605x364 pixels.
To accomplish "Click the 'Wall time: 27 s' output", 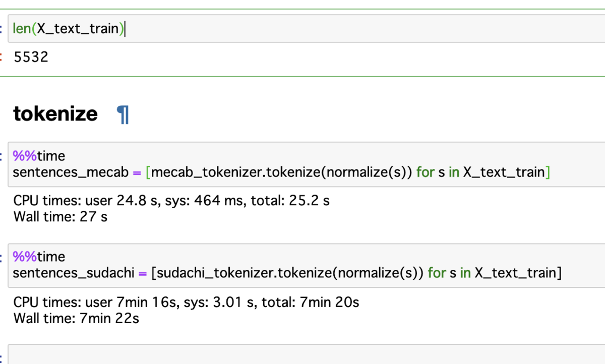I will click(x=60, y=217).
